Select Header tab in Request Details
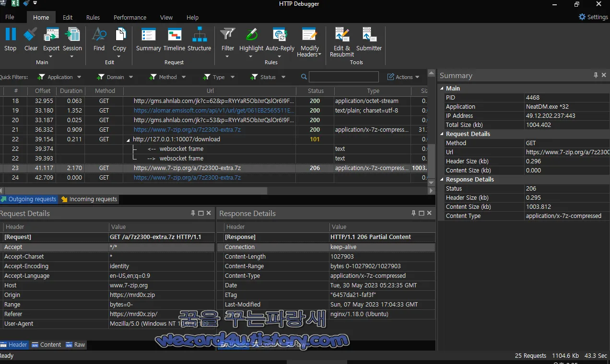610x364 pixels. coord(14,344)
